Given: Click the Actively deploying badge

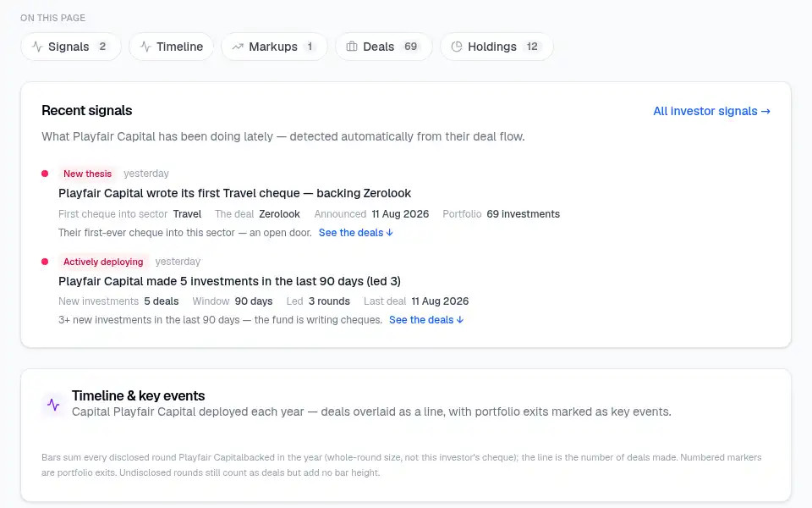Looking at the screenshot, I should coord(103,262).
